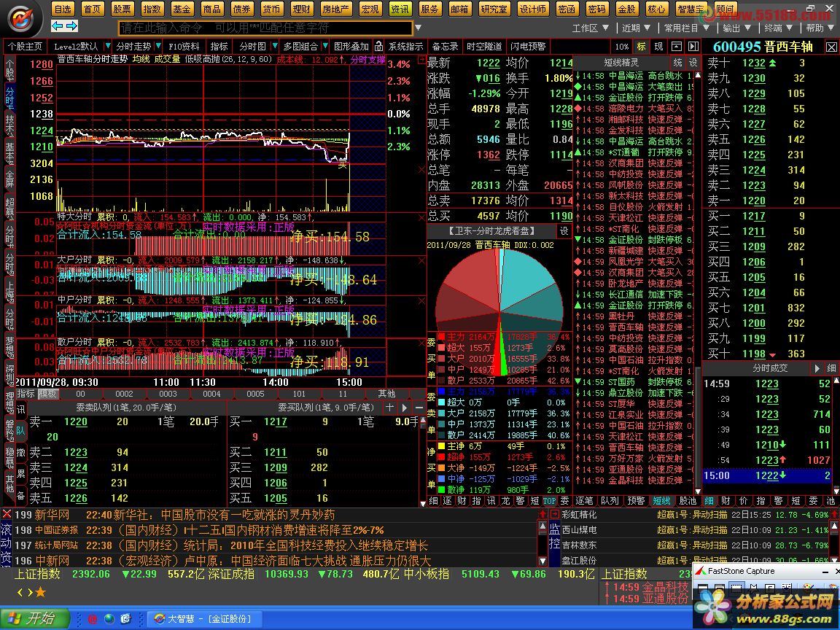The image size is (840, 630).
Task: Expand the command input history dropdown
Action: [419, 27]
